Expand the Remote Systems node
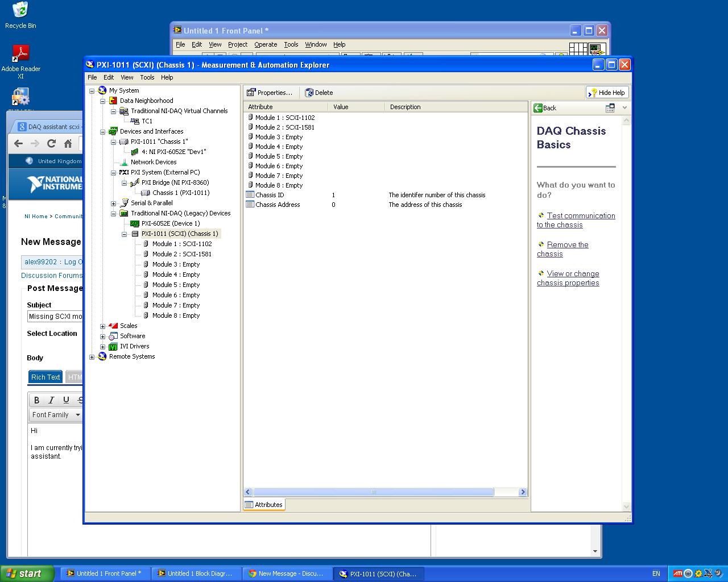Viewport: 728px width, 582px height. coord(92,356)
